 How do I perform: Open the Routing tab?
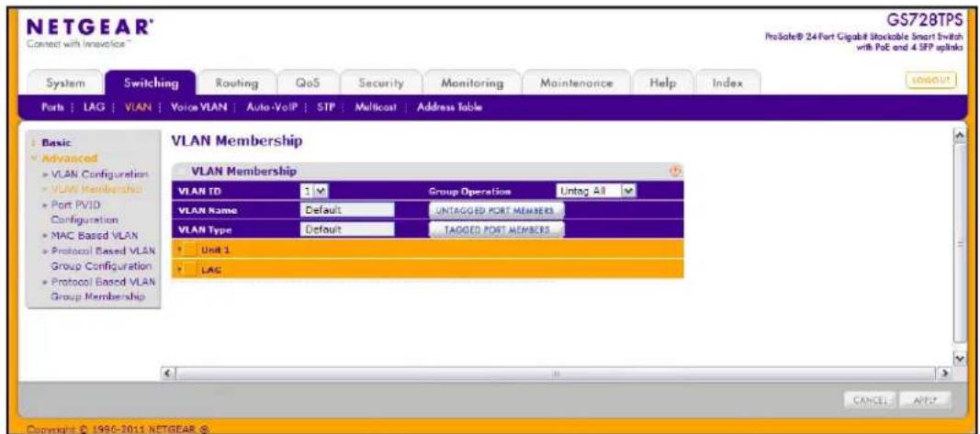[x=236, y=83]
